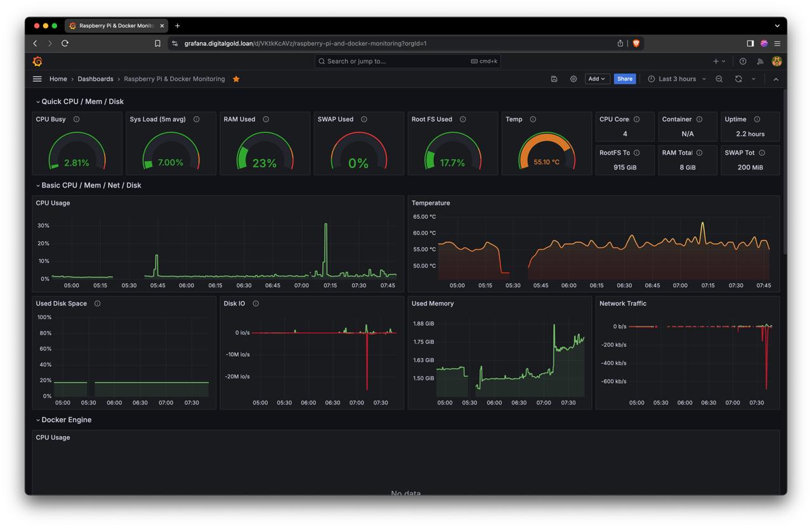Open the news RSS feed icon
Viewport: 812px width, 528px height.
point(760,61)
